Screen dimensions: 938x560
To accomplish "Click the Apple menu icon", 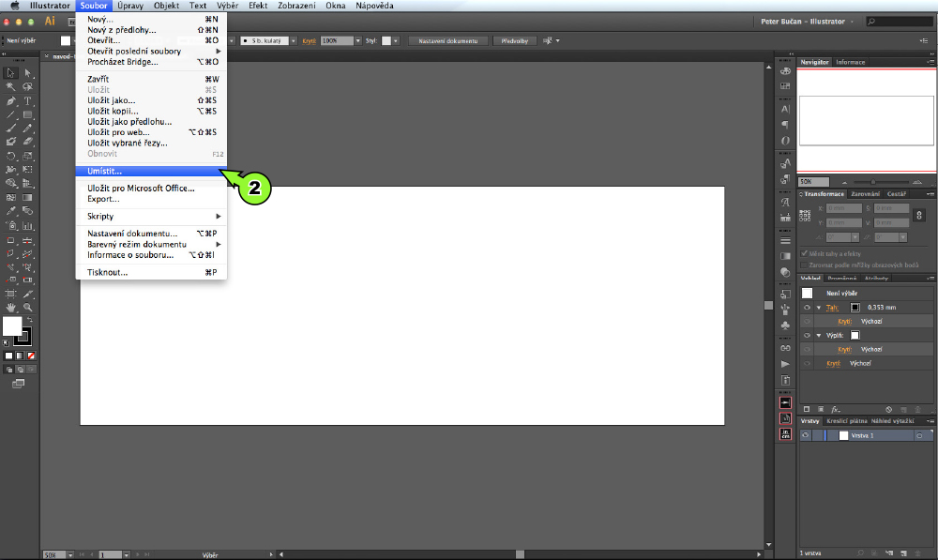I will (x=15, y=6).
